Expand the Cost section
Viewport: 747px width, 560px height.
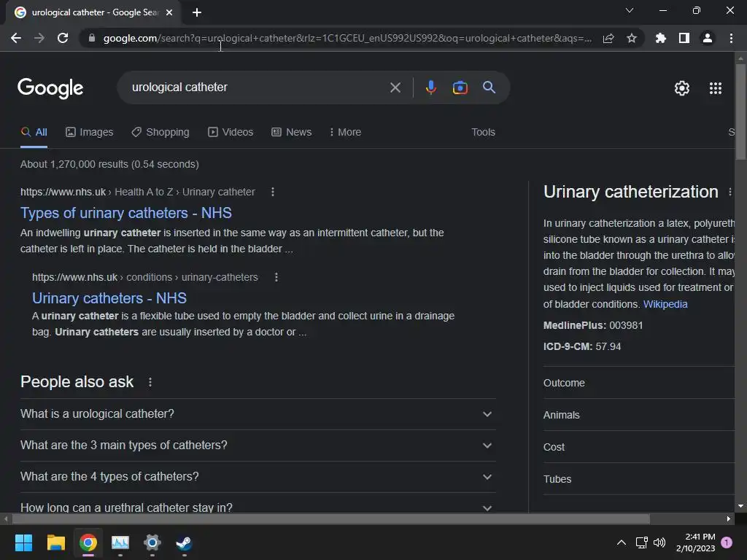(639, 447)
